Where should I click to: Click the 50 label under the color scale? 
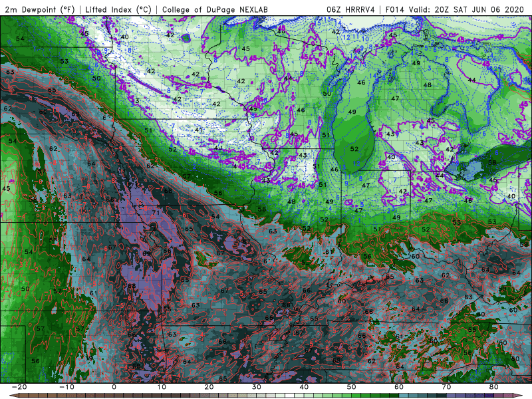click(352, 387)
